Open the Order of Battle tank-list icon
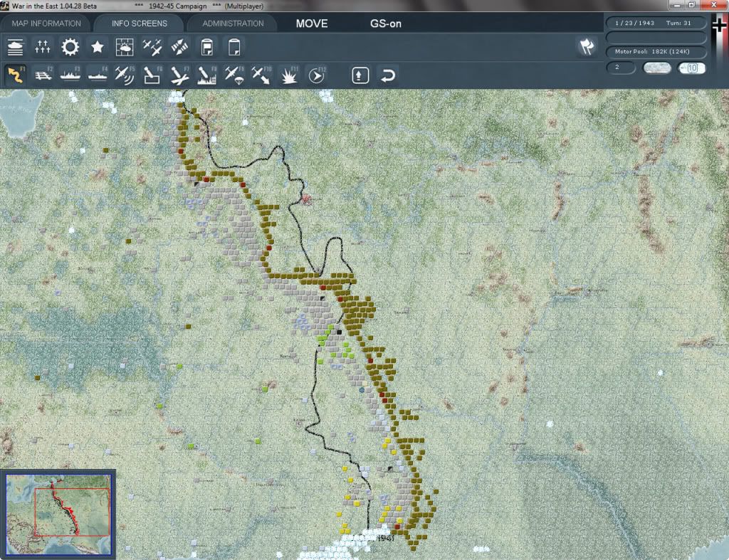729x560 pixels. pos(15,47)
